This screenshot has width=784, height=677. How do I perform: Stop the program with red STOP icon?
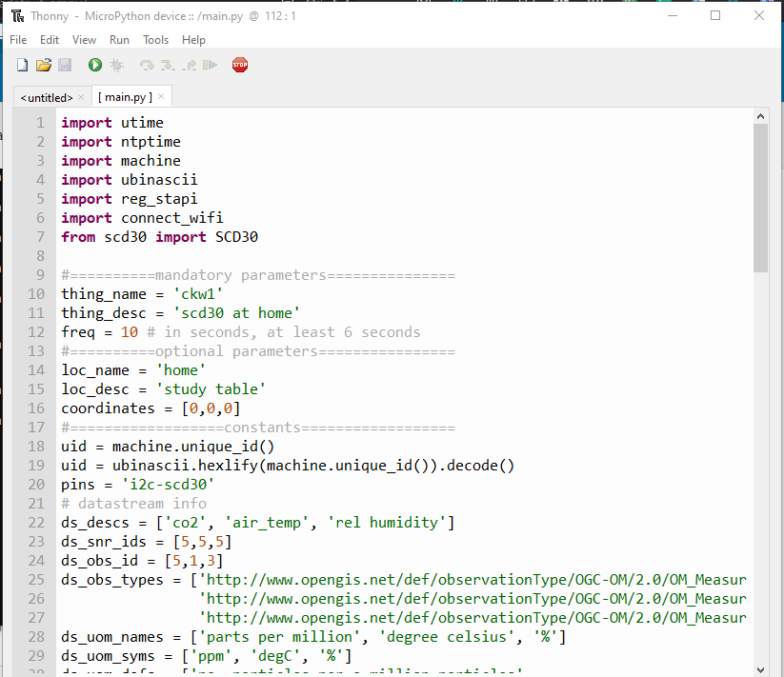(240, 65)
